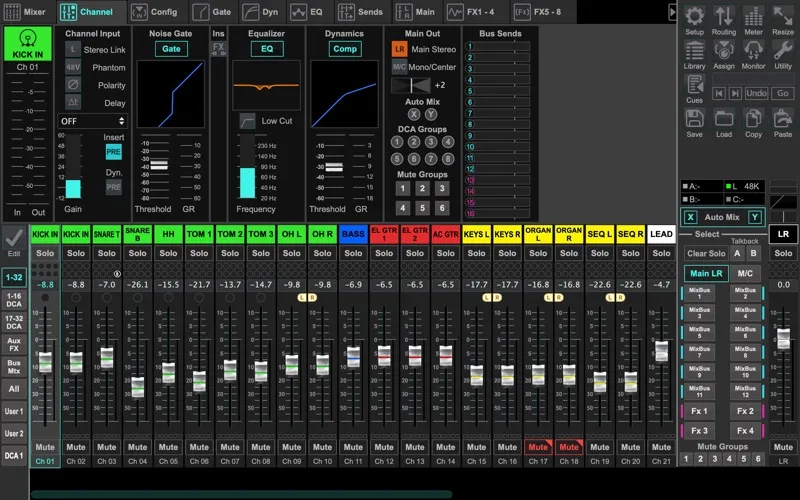Toggle the 48V Phantom power
800x500 pixels.
[73, 67]
